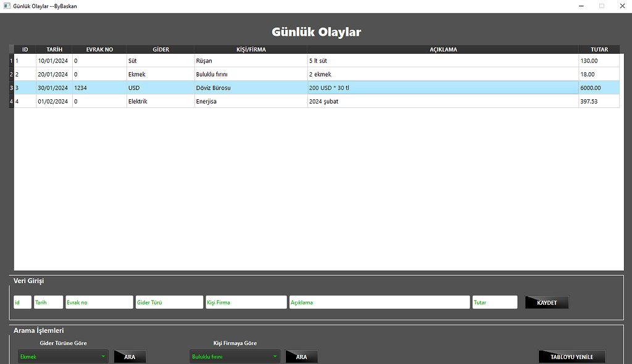
Task: Select the Evrak no text box
Action: pyautogui.click(x=99, y=302)
